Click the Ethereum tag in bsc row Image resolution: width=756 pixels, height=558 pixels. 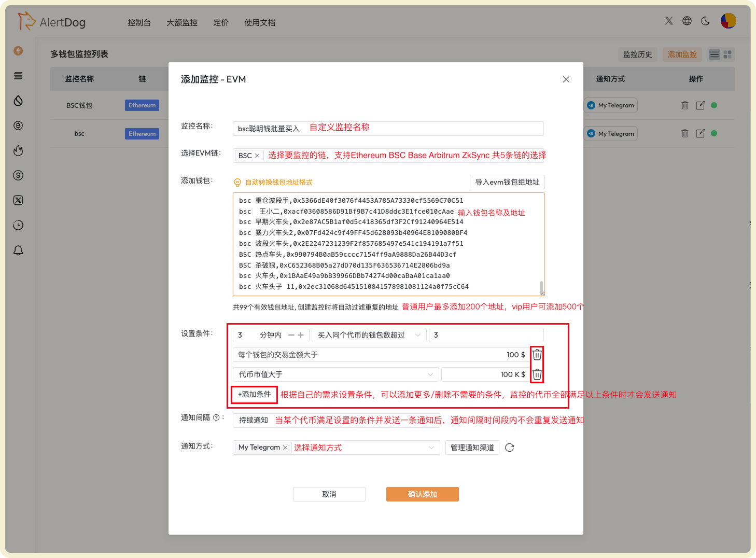142,134
